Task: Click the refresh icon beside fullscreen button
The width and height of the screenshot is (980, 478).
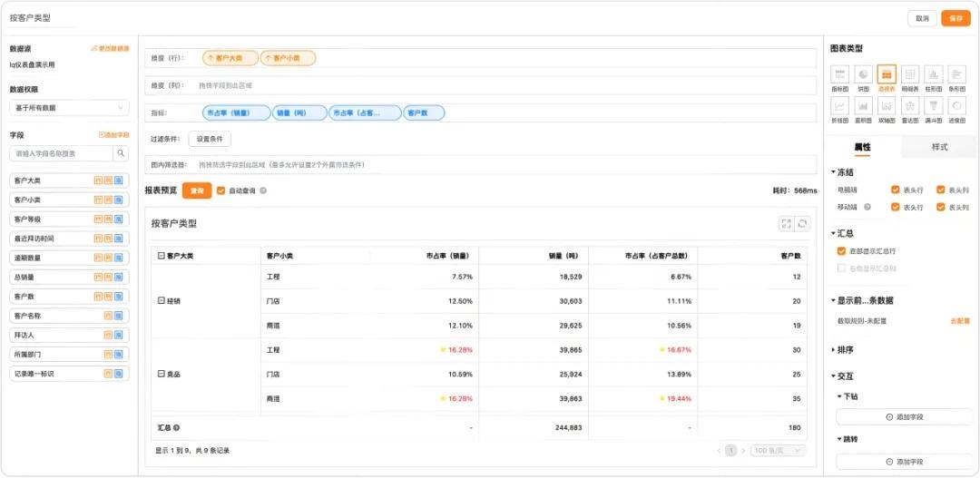Action: pos(802,223)
